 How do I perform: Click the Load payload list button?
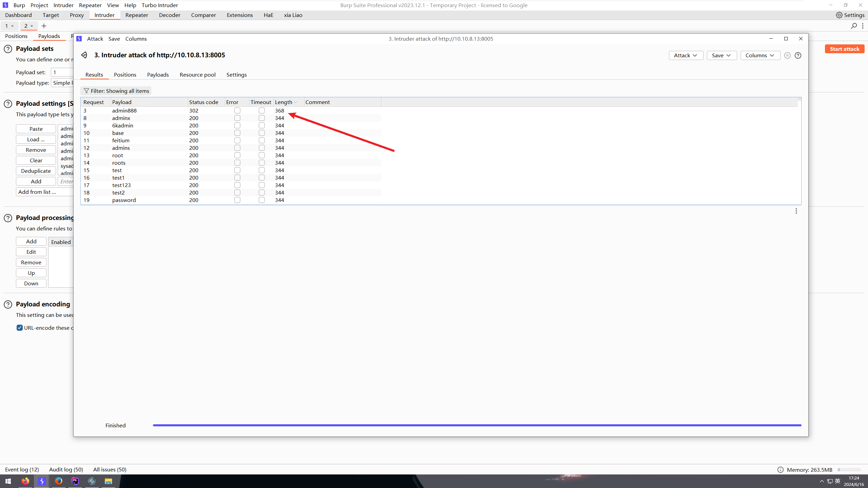click(36, 139)
